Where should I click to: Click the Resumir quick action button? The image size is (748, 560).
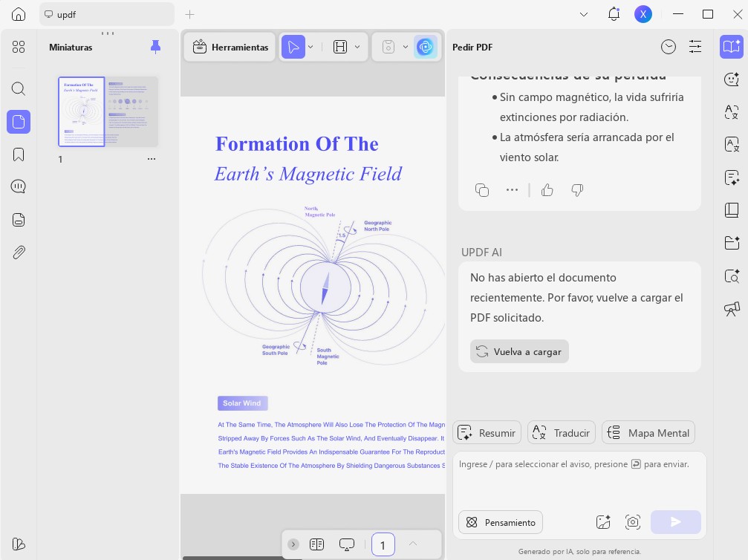487,433
